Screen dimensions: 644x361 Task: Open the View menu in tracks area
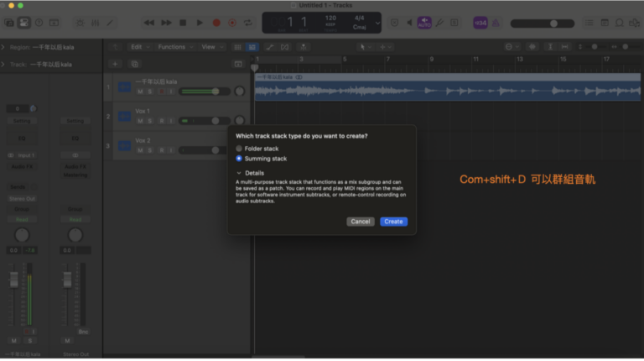click(x=210, y=47)
